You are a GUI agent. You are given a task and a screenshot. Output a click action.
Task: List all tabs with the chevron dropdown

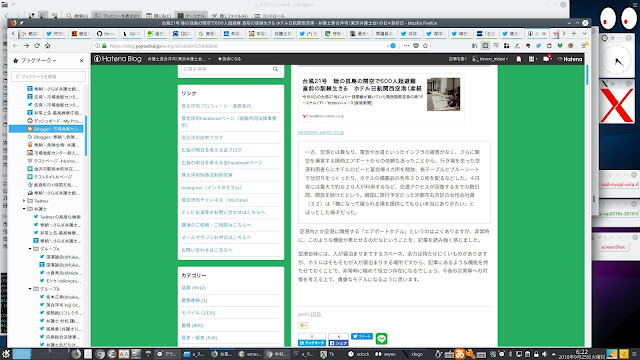pyautogui.click(x=584, y=33)
